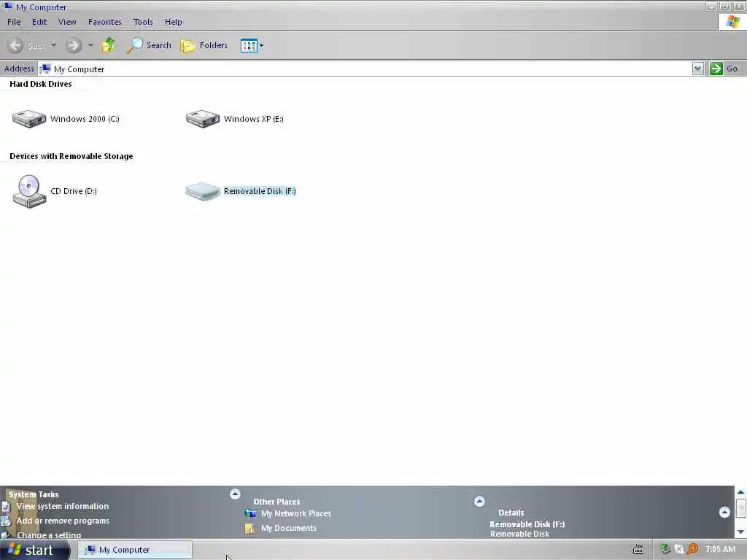Show the Folders pane
The height and width of the screenshot is (560, 747).
204,45
